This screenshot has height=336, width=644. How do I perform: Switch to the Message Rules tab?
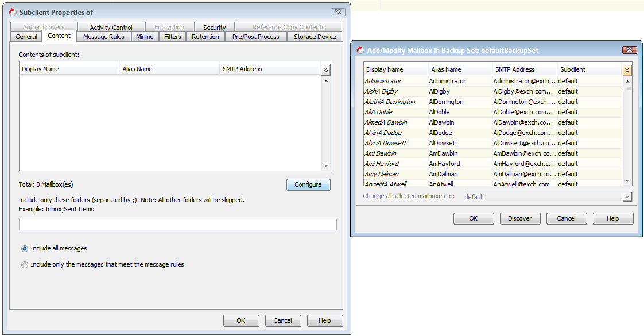[x=103, y=36]
